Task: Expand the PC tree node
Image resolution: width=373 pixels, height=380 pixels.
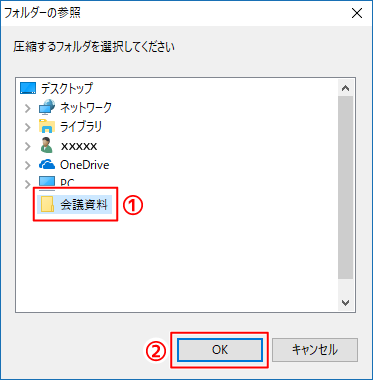Action: (28, 184)
